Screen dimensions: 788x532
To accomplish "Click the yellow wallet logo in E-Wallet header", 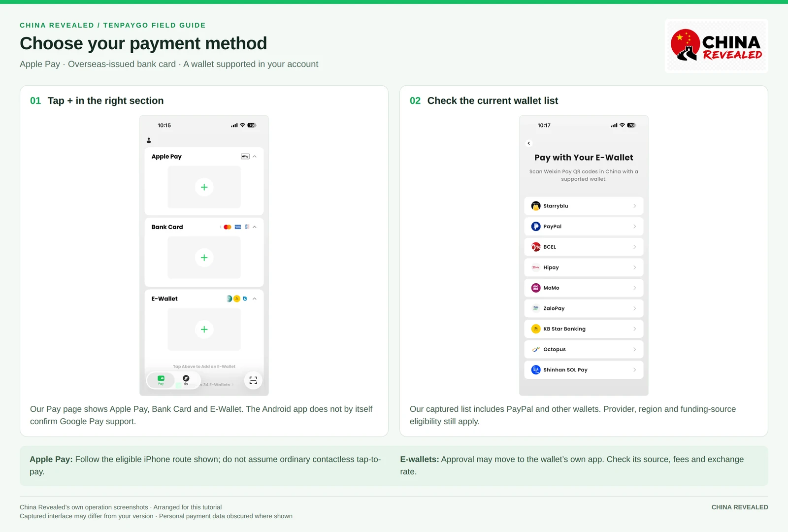I will pyautogui.click(x=237, y=299).
